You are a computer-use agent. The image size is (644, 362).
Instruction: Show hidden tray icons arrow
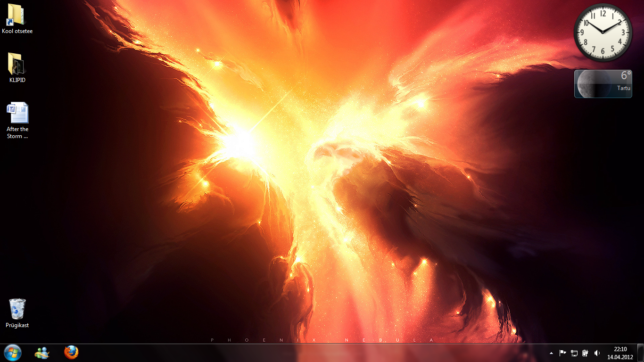coord(552,353)
